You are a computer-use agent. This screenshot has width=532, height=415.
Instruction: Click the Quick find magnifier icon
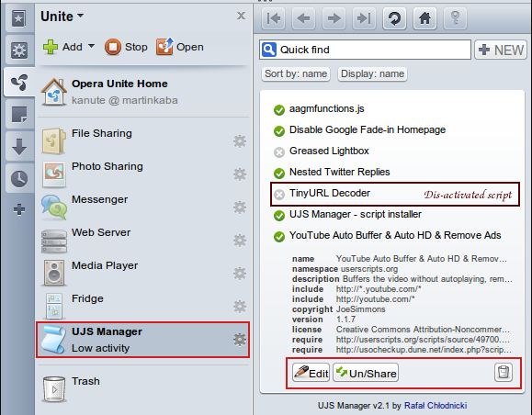point(269,50)
